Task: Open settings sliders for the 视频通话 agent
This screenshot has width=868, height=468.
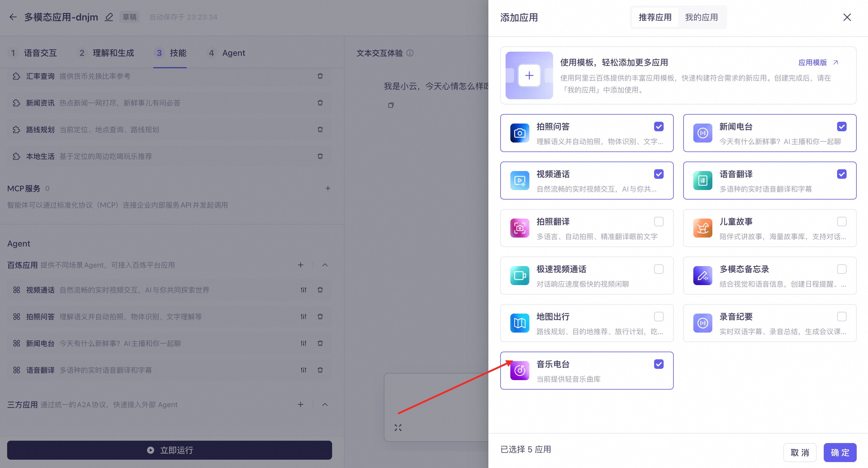Action: pyautogui.click(x=303, y=290)
